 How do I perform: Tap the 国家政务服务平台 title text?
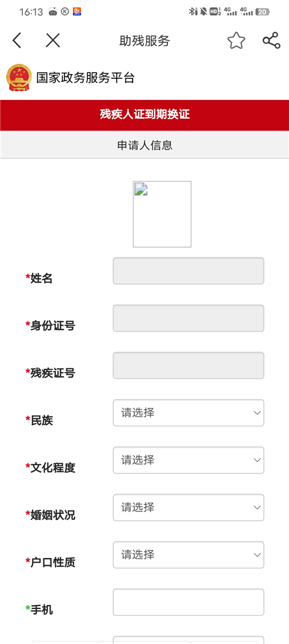pyautogui.click(x=85, y=78)
